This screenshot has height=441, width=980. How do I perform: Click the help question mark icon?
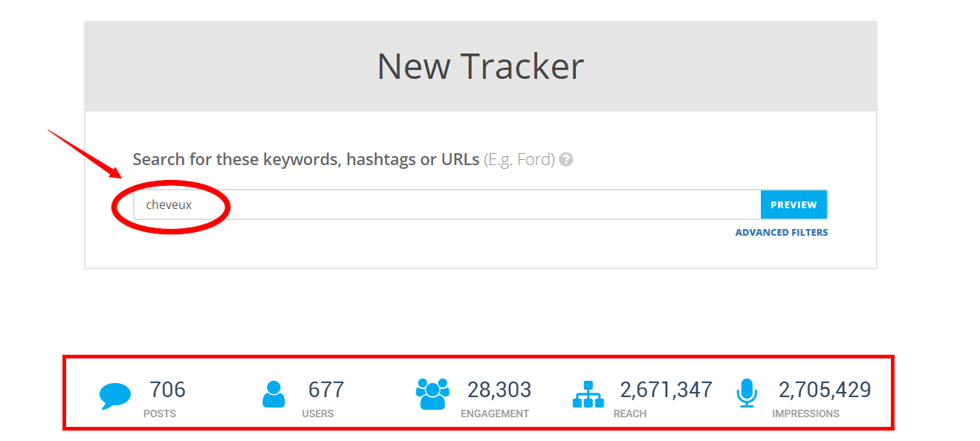[x=566, y=159]
